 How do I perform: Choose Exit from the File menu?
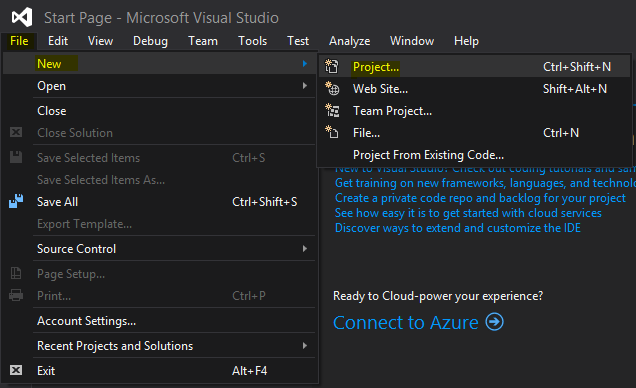click(159, 371)
